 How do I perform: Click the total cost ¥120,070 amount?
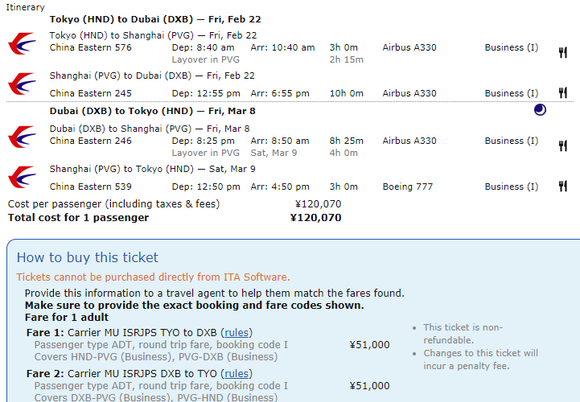coord(316,217)
